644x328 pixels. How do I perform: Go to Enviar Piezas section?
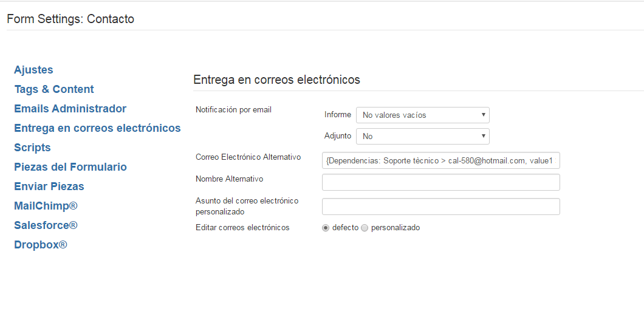[49, 186]
